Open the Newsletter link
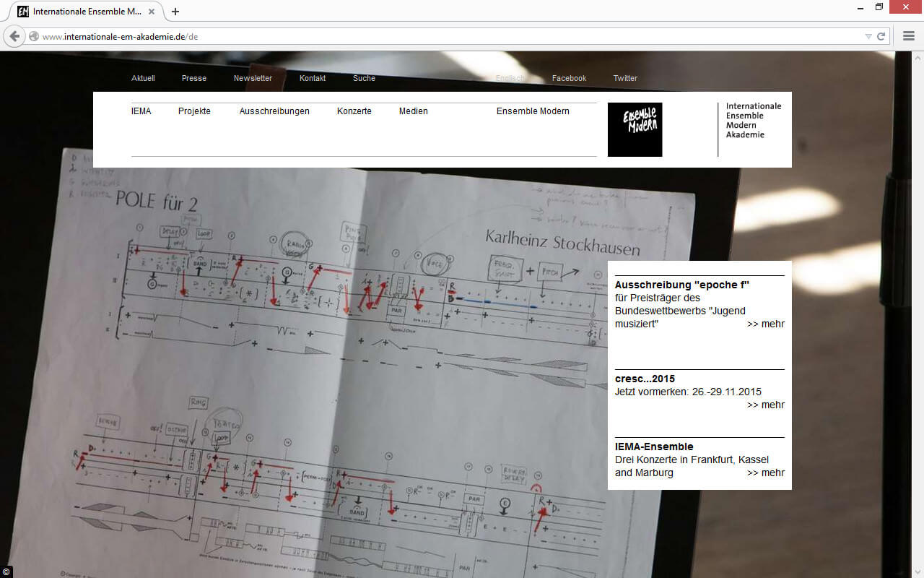This screenshot has height=578, width=924. coord(253,78)
